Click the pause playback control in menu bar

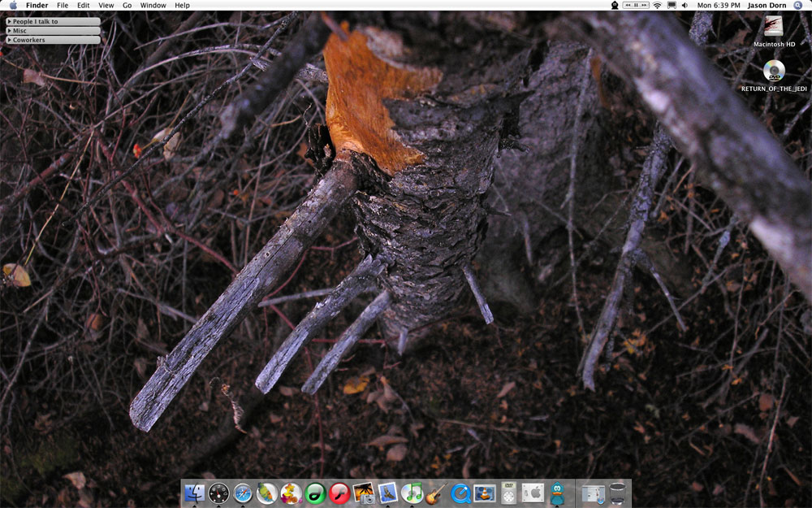coord(636,5)
